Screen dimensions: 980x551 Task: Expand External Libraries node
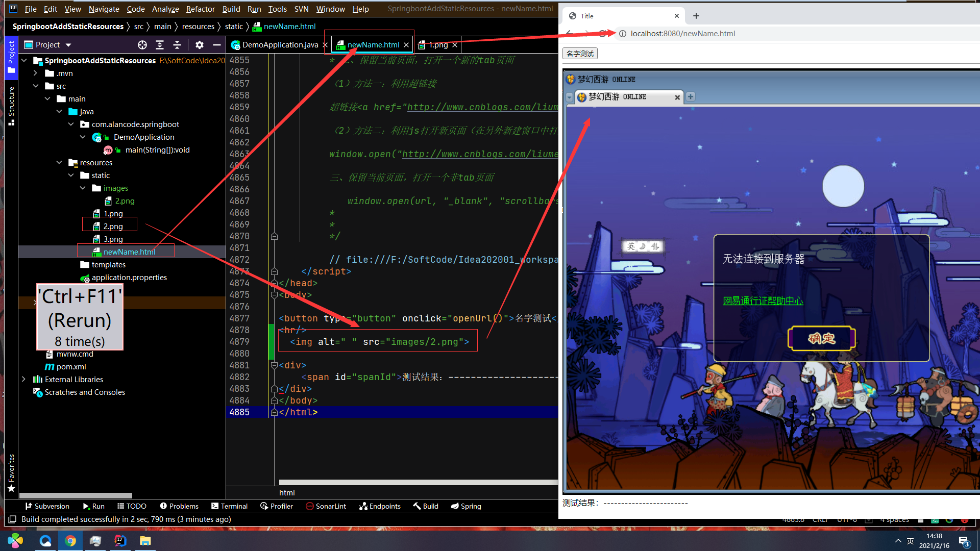[x=24, y=379]
